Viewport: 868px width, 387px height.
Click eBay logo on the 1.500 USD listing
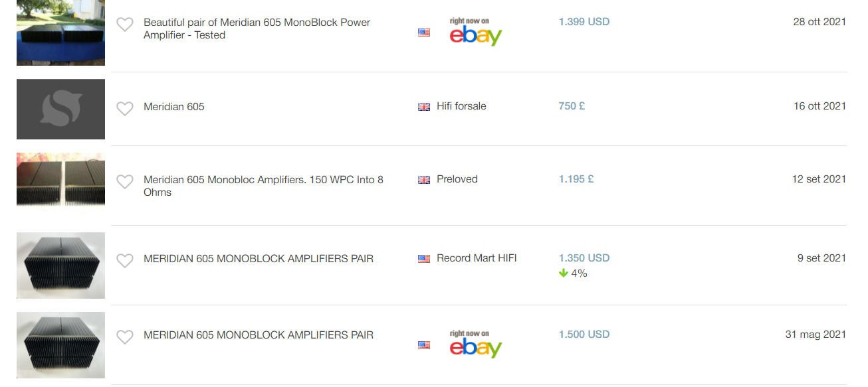coord(475,344)
